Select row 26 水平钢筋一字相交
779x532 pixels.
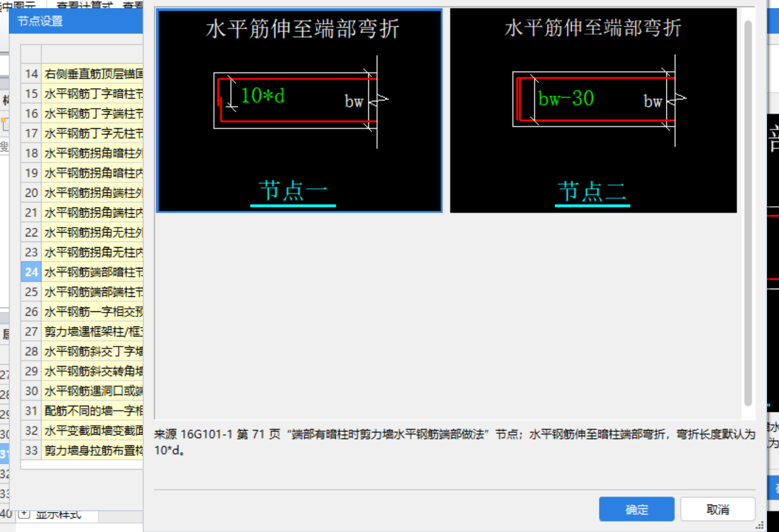pos(93,311)
